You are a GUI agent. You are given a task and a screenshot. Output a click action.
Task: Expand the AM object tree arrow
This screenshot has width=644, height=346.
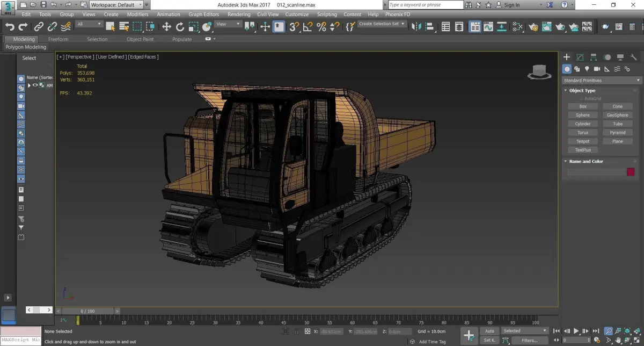tap(29, 85)
